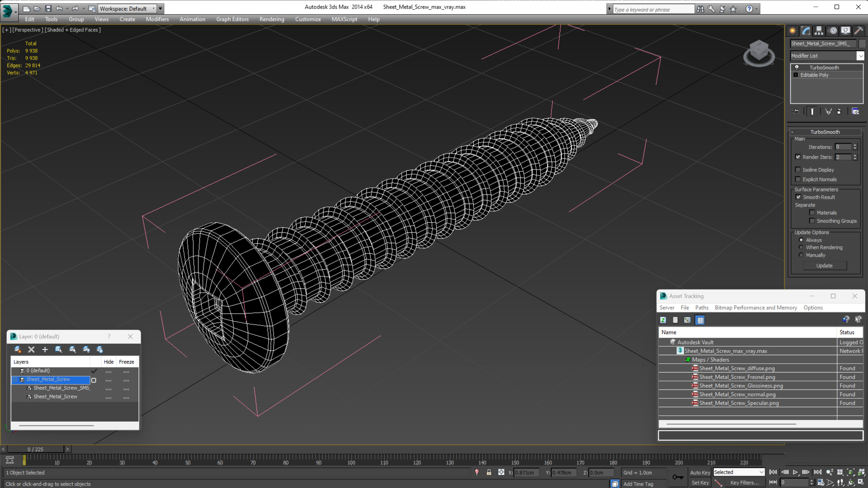Screen dimensions: 868x488
Task: Click Delete layer X icon in Layer dialog
Action: pyautogui.click(x=31, y=349)
